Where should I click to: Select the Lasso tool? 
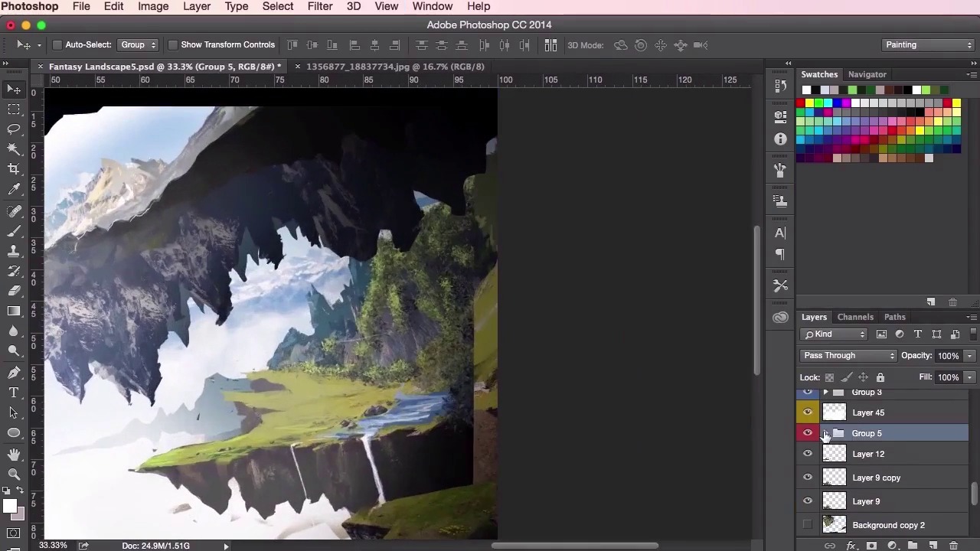pos(14,129)
